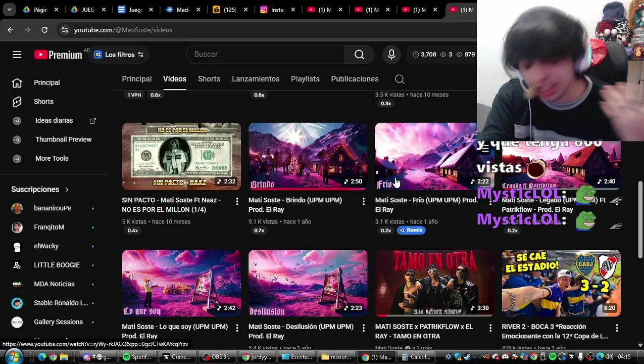The image size is (644, 364).
Task: Open more options for Lo que soy video
Action: [x=237, y=328]
